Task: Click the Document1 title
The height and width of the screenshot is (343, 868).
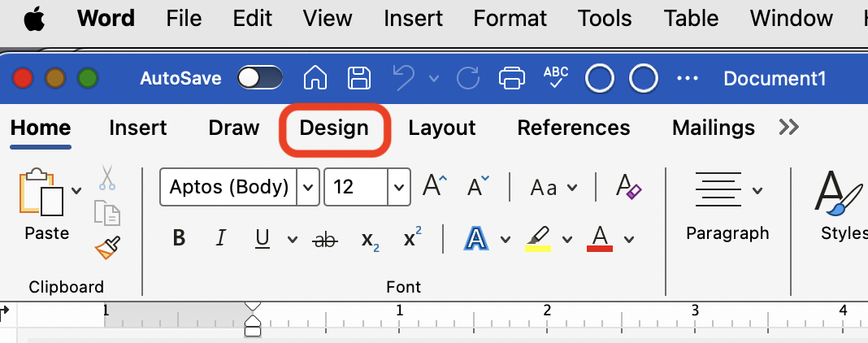Action: click(775, 79)
